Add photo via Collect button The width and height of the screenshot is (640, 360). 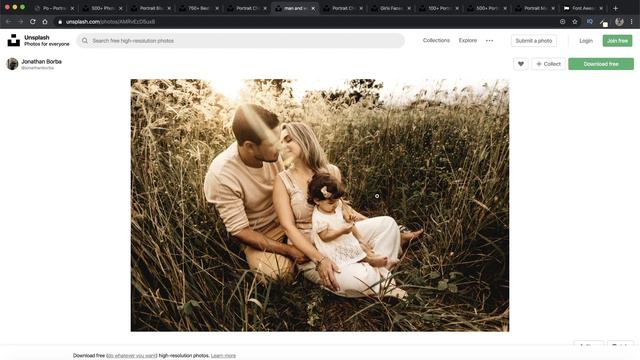click(548, 64)
